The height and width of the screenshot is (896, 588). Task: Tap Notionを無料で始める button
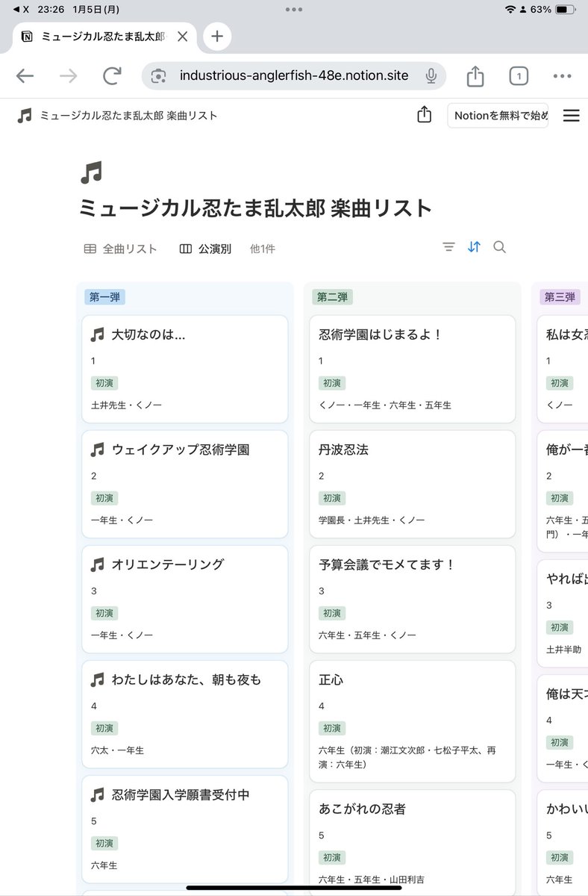(497, 116)
